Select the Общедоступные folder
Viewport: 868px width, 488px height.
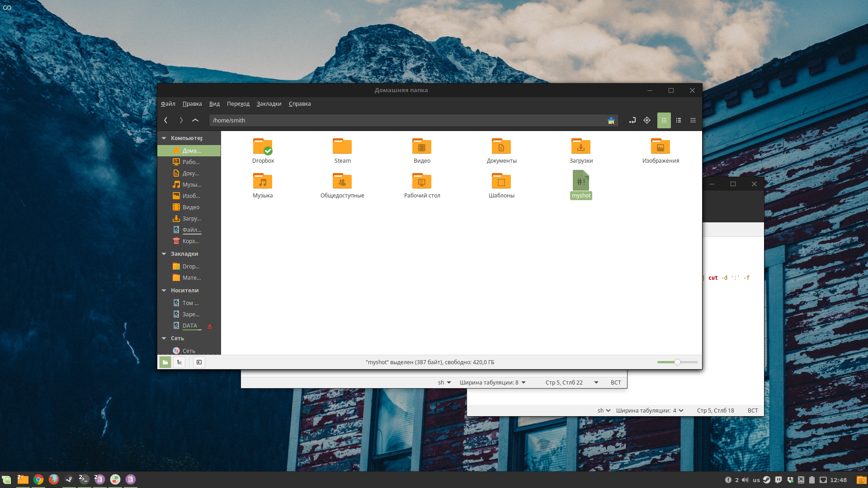pos(342,185)
